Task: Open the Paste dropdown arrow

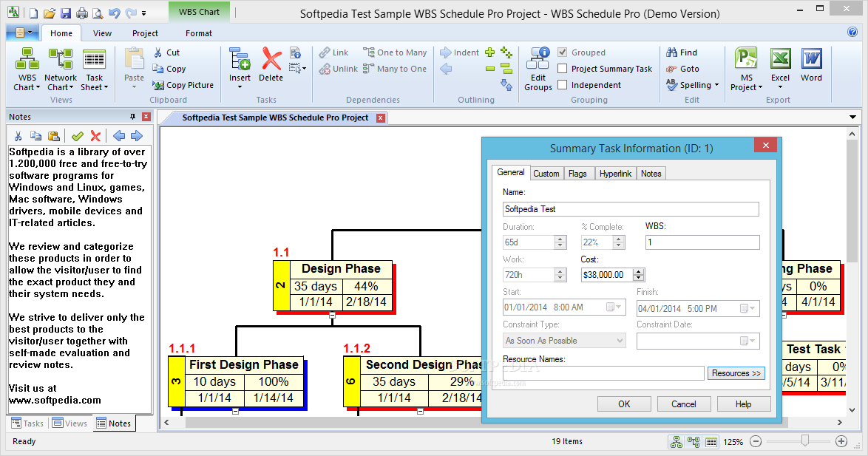Action: click(134, 87)
